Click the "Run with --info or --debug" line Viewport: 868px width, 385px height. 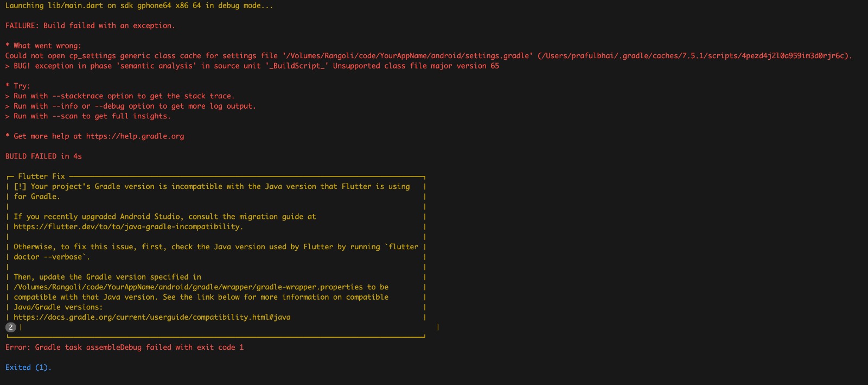coord(131,106)
